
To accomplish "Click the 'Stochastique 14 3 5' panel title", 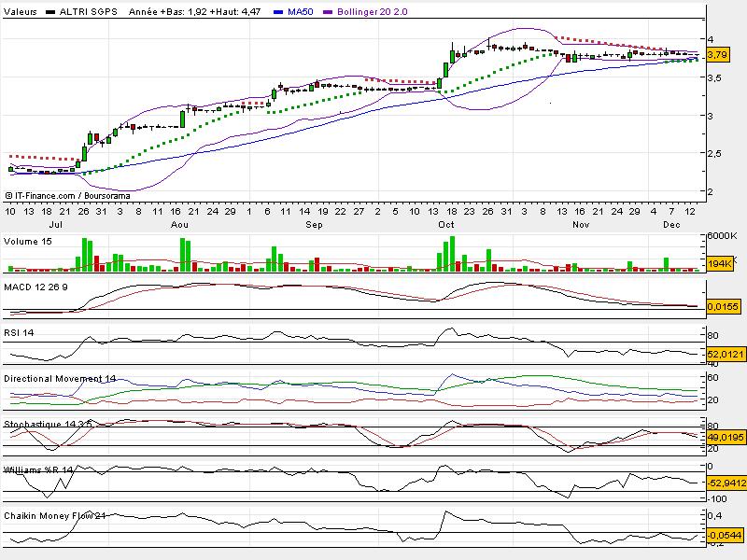I will [48, 424].
